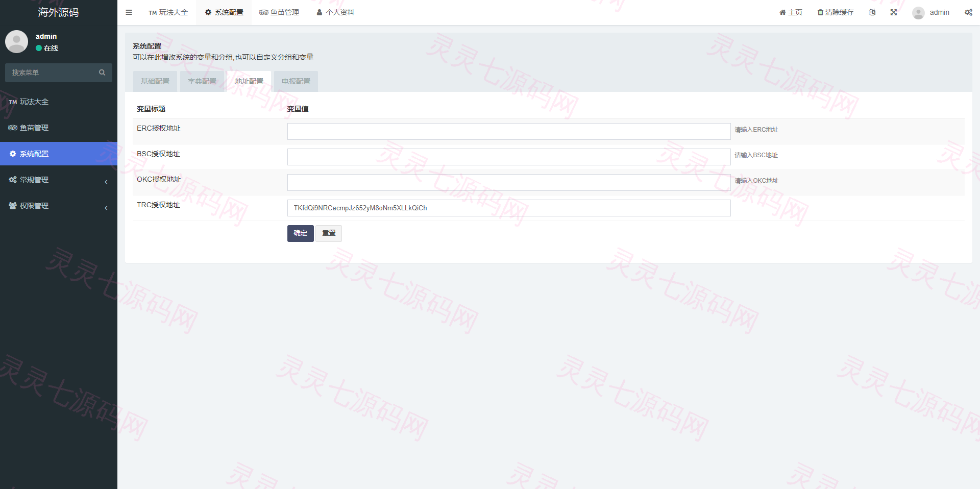Click the 重置 reset button

[x=329, y=233]
